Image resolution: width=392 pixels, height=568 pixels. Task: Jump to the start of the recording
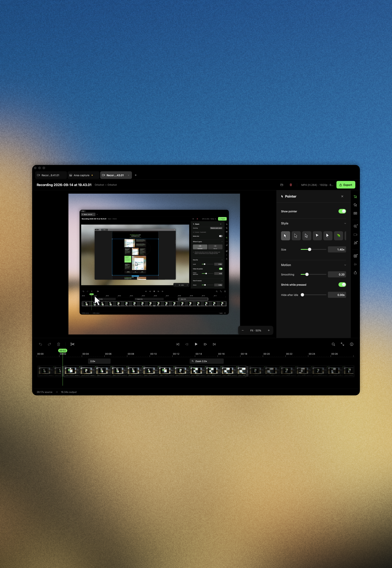tap(178, 344)
